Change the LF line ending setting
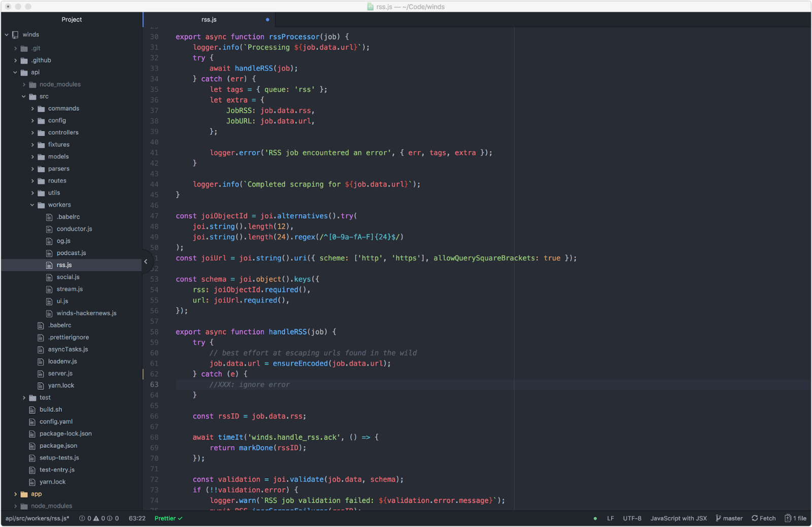 [610, 518]
